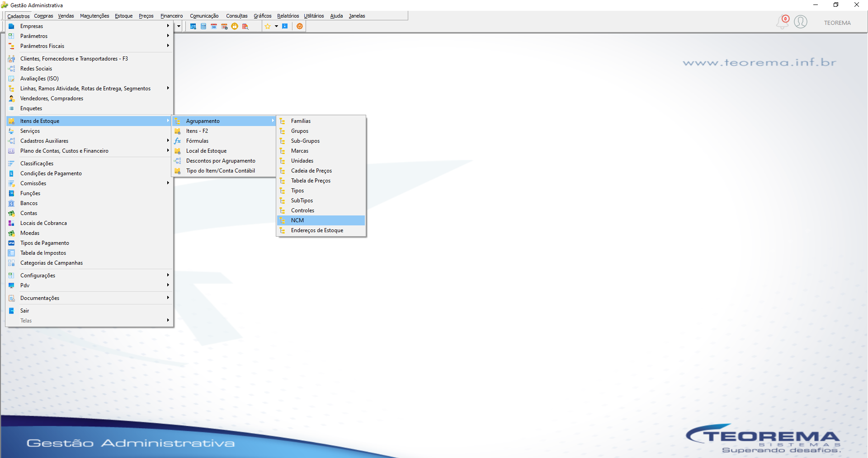Screen dimensions: 868x458
Task: Open the dropdown arrow beside favorites star
Action: (x=276, y=26)
